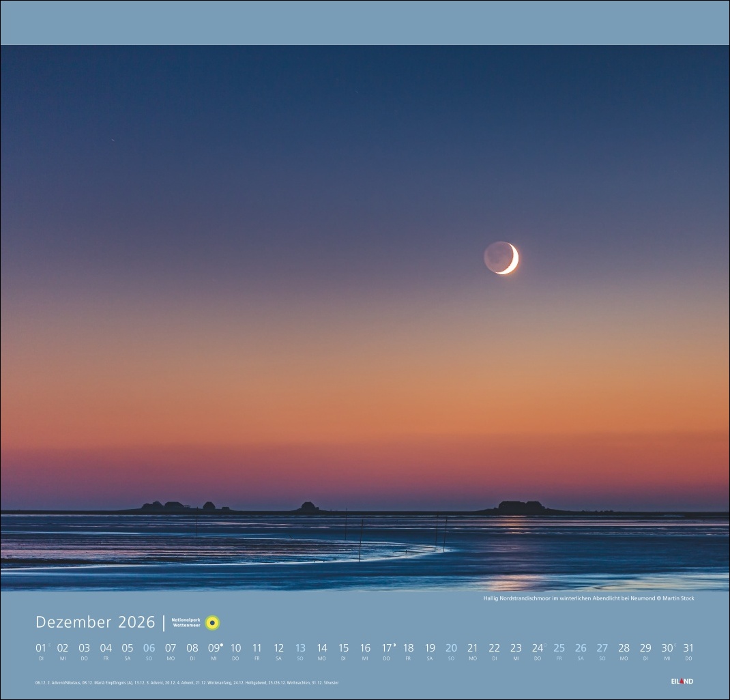Pick day 31 at end of date row
The height and width of the screenshot is (700, 730).
coord(688,648)
